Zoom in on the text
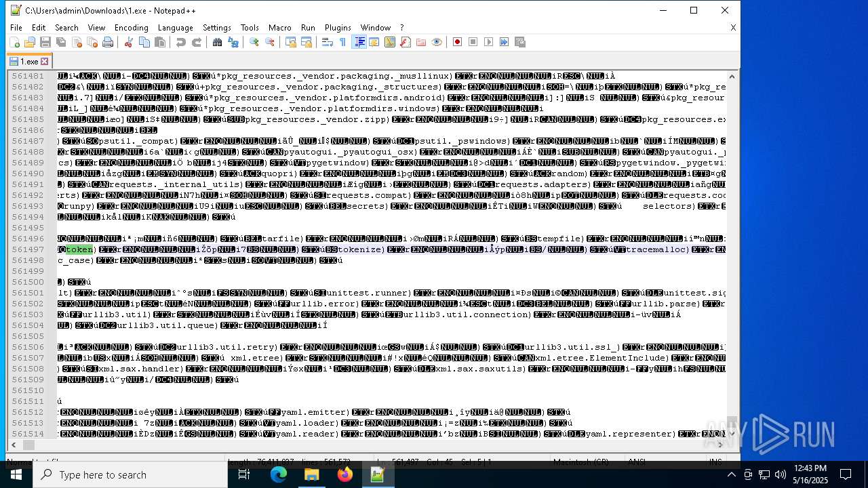This screenshot has height=488, width=868. [254, 42]
